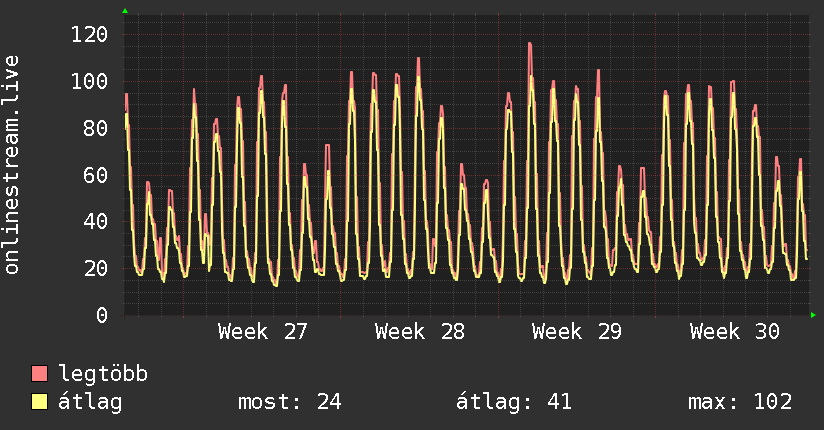The height and width of the screenshot is (430, 824).
Task: Click the átlag: 41 statistic
Action: pos(514,402)
